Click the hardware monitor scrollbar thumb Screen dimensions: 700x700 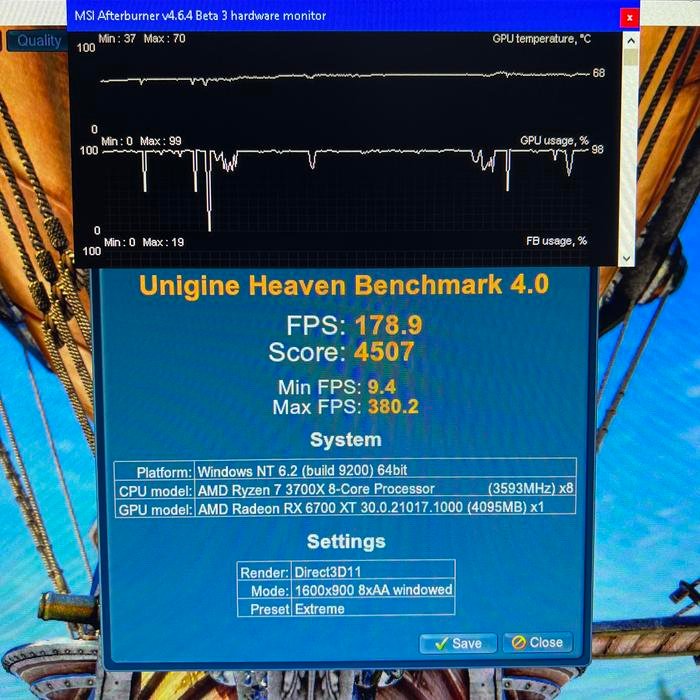[629, 56]
